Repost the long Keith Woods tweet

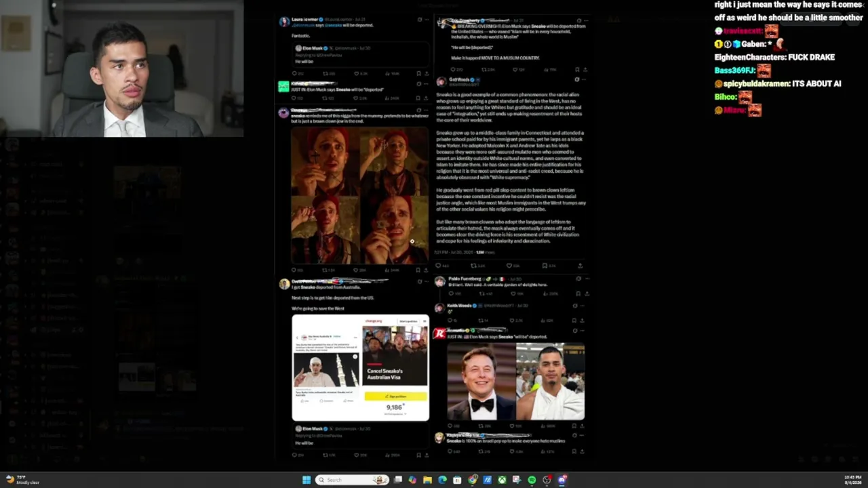tap(474, 266)
